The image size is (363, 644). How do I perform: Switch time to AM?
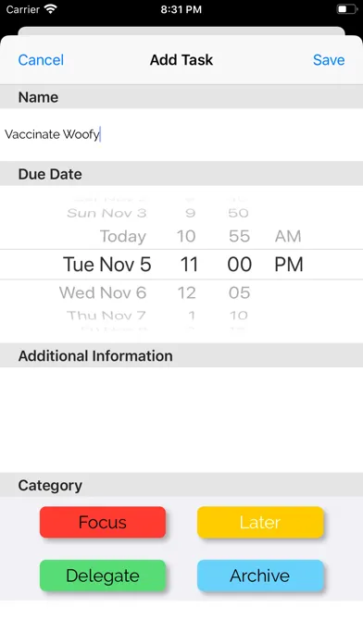[x=288, y=236]
